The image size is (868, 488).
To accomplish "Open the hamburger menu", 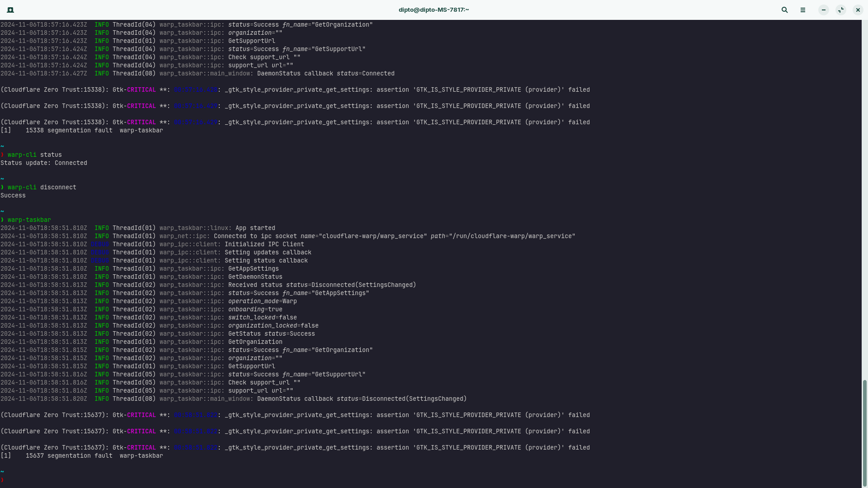I will 802,9.
